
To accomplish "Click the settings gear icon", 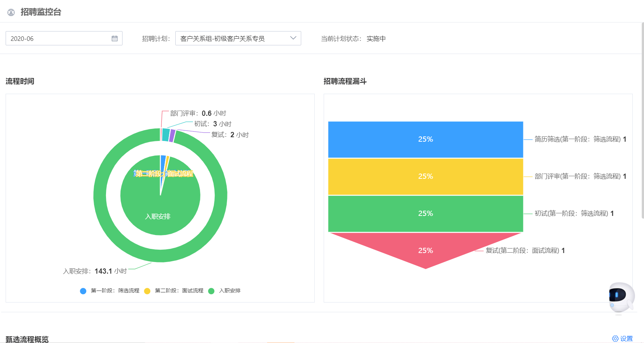I will [615, 339].
